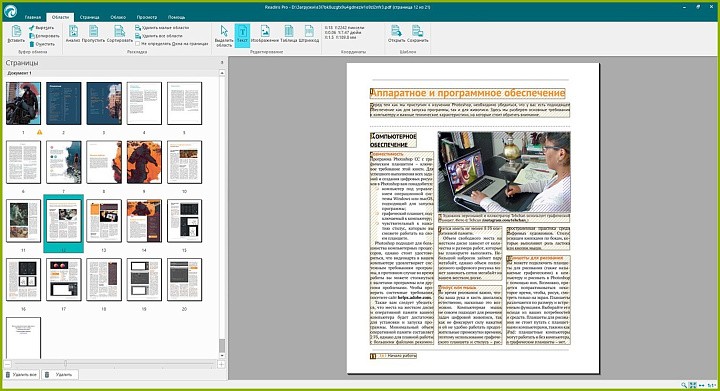The height and width of the screenshot is (391, 720).
Task: Click the thumbnail zoom plus button
Action: click(x=221, y=364)
